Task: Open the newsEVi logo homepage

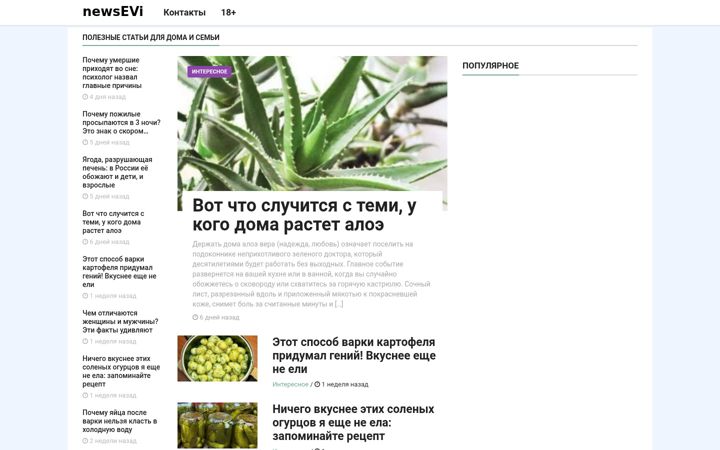Action: (112, 11)
